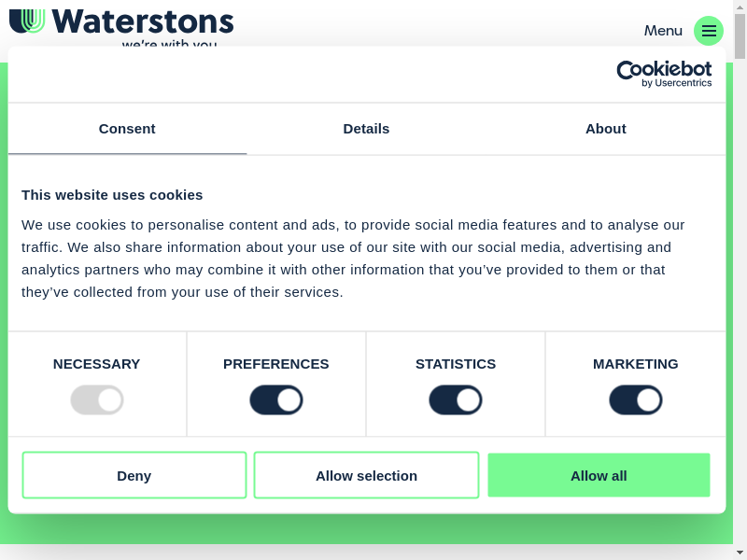747x560 pixels.
Task: Disable the Preferences cookies toggle
Action: [x=276, y=400]
